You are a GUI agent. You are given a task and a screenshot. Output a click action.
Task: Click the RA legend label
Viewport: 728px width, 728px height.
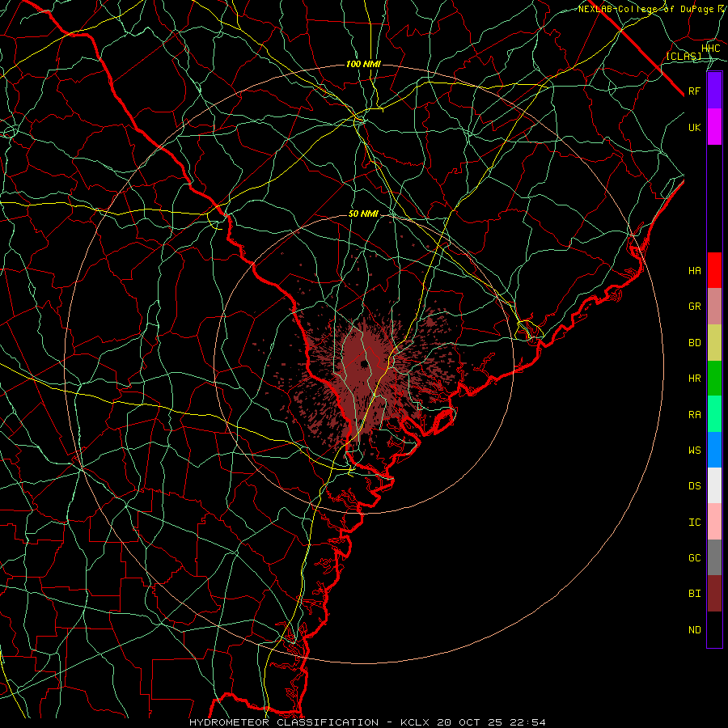click(695, 415)
